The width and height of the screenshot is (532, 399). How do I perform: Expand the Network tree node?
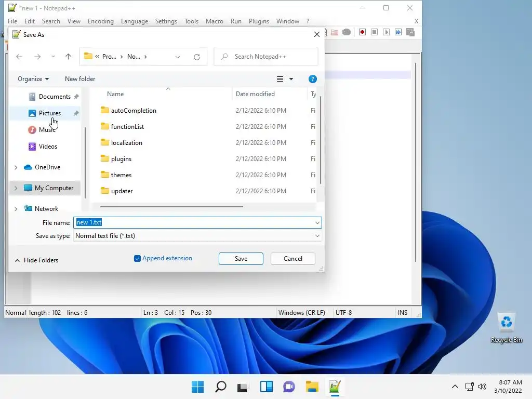[16, 209]
